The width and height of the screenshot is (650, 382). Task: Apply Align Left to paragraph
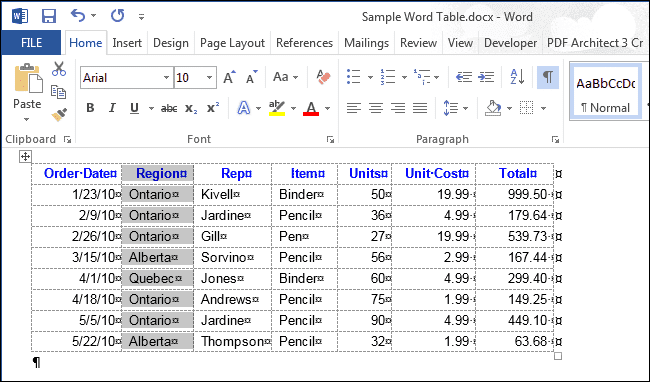(354, 109)
